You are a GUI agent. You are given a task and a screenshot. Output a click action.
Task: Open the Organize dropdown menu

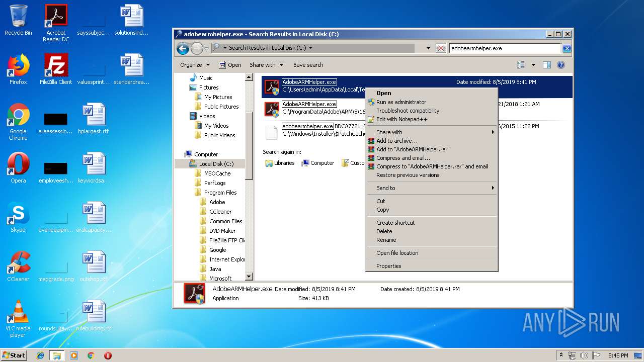(x=195, y=65)
